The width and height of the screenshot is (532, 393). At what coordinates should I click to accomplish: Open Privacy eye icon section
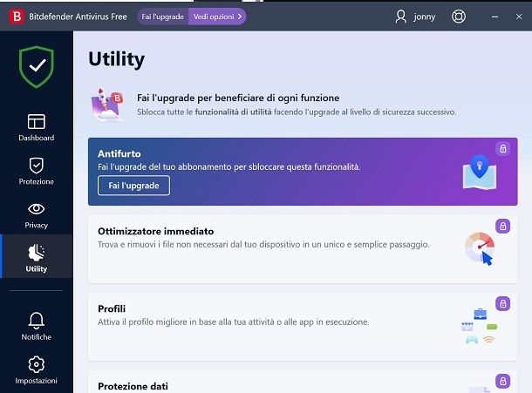37,215
